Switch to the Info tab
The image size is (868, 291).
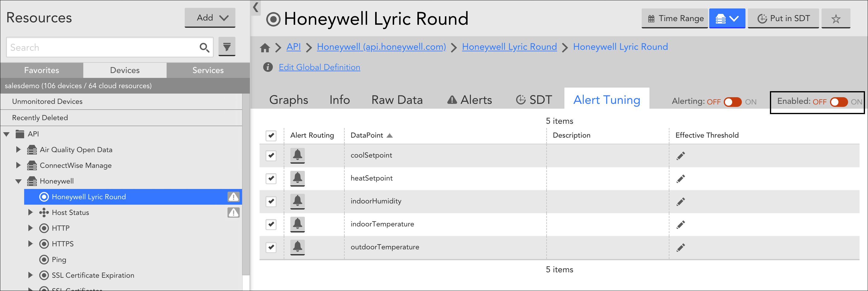(340, 100)
